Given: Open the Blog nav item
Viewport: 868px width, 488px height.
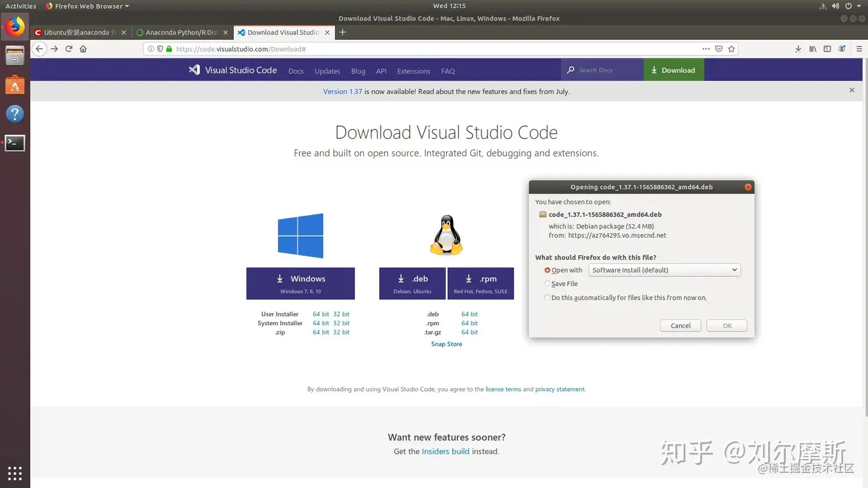Looking at the screenshot, I should pyautogui.click(x=358, y=71).
